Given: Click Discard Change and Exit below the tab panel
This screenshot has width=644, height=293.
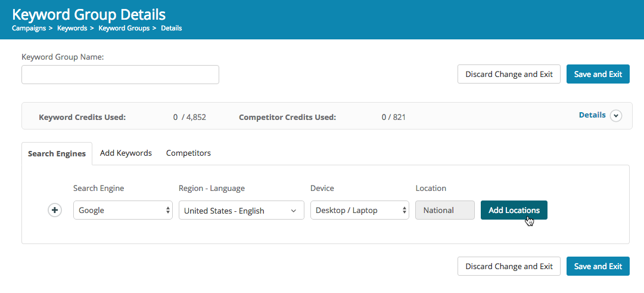Looking at the screenshot, I should tap(509, 267).
